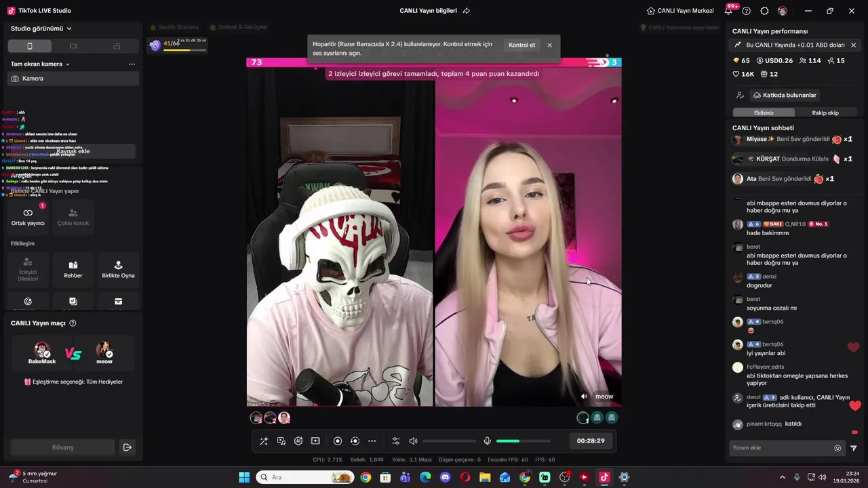Click the Rövanş rematch button
The image size is (868, 488).
coord(62,447)
